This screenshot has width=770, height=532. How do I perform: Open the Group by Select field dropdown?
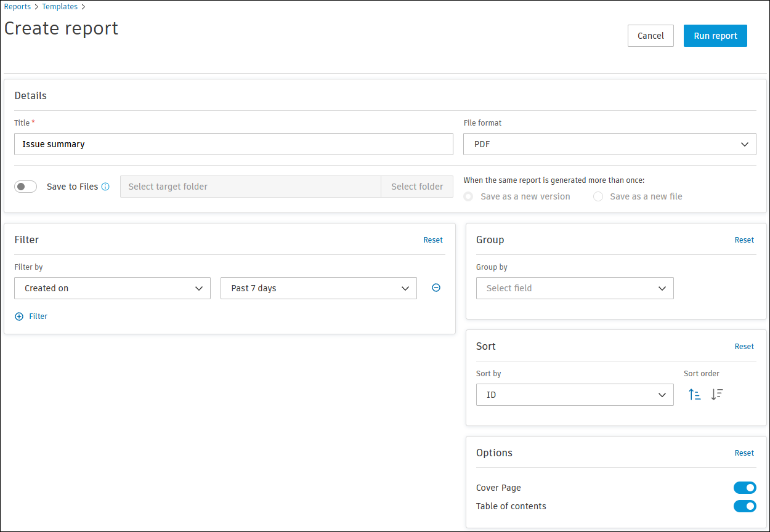(x=575, y=288)
